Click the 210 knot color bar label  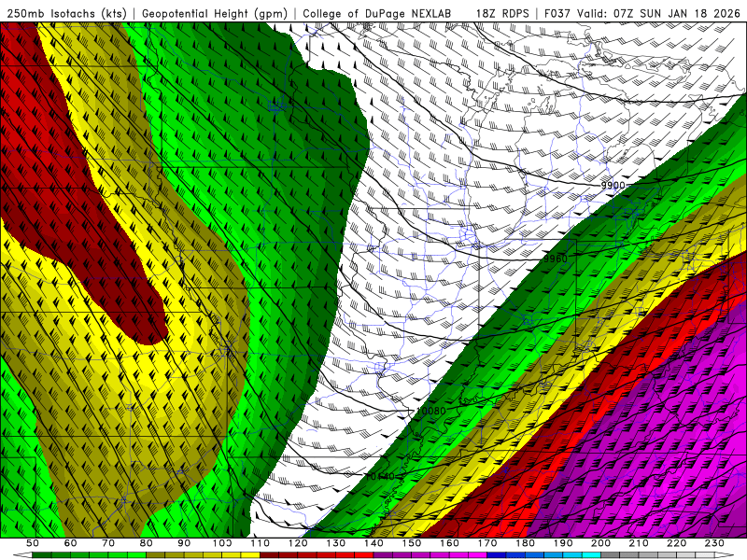coord(640,543)
